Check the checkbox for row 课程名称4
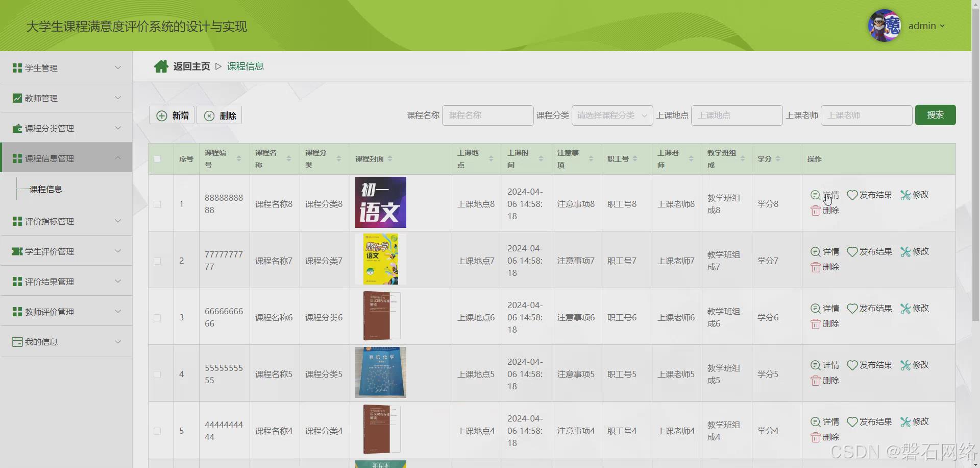This screenshot has height=468, width=980. pos(157,431)
